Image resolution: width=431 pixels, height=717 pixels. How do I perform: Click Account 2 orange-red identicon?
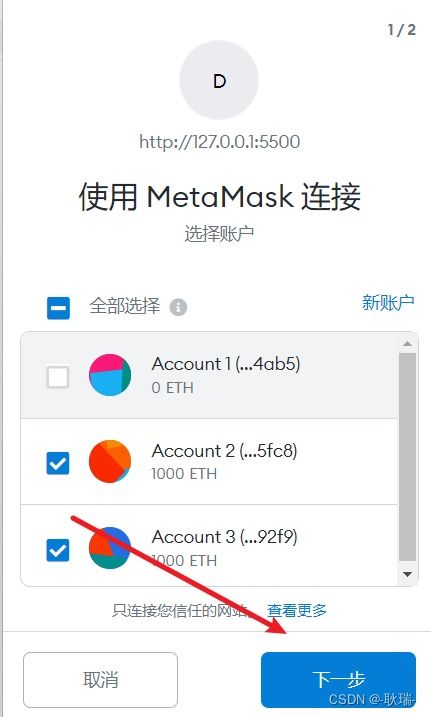pyautogui.click(x=110, y=461)
